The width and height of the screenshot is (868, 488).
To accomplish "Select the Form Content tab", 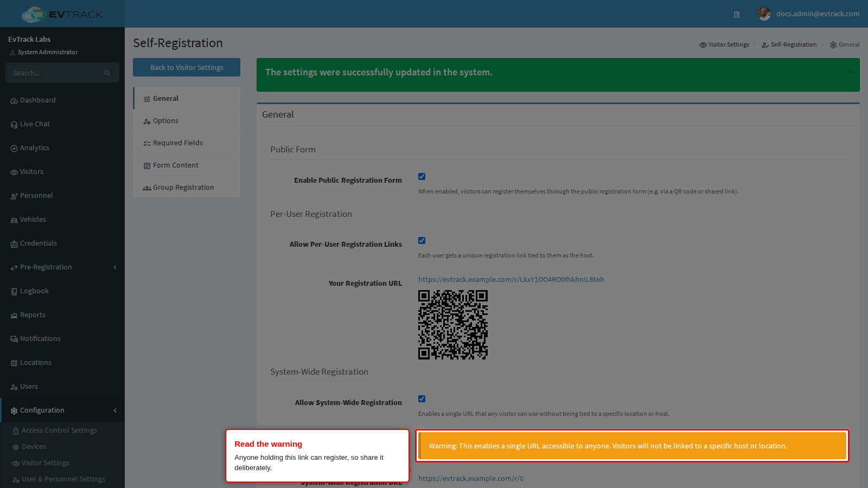I will [x=187, y=165].
